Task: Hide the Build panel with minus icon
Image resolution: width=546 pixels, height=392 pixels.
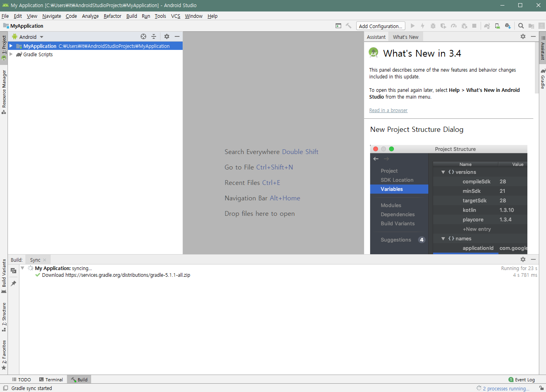Action: click(533, 259)
